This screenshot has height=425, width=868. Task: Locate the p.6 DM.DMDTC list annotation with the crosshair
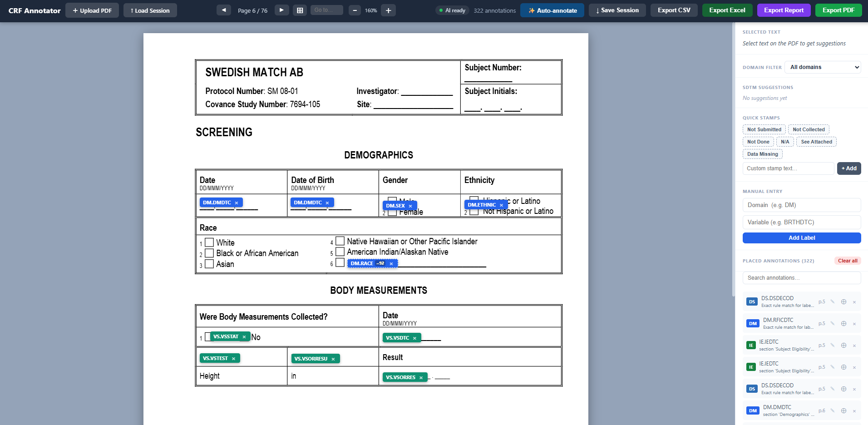(843, 410)
